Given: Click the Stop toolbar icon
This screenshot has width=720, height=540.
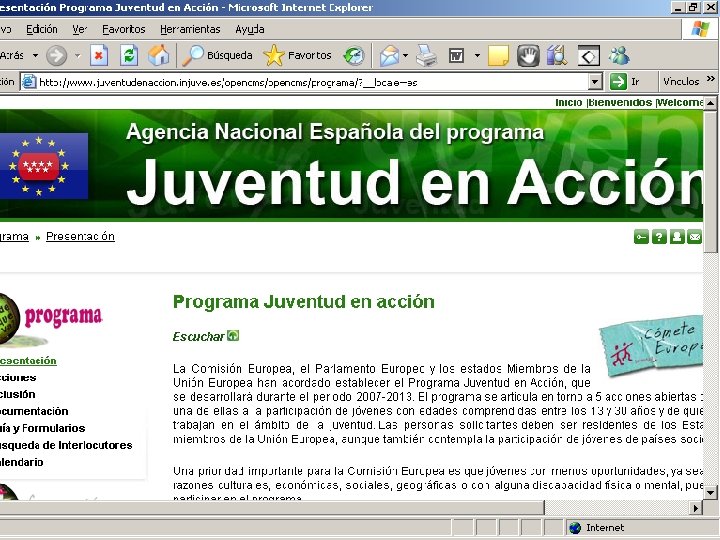Looking at the screenshot, I should [99, 56].
